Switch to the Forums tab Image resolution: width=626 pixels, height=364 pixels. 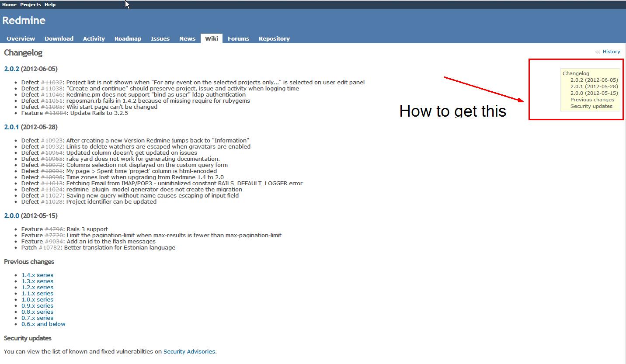(x=238, y=38)
